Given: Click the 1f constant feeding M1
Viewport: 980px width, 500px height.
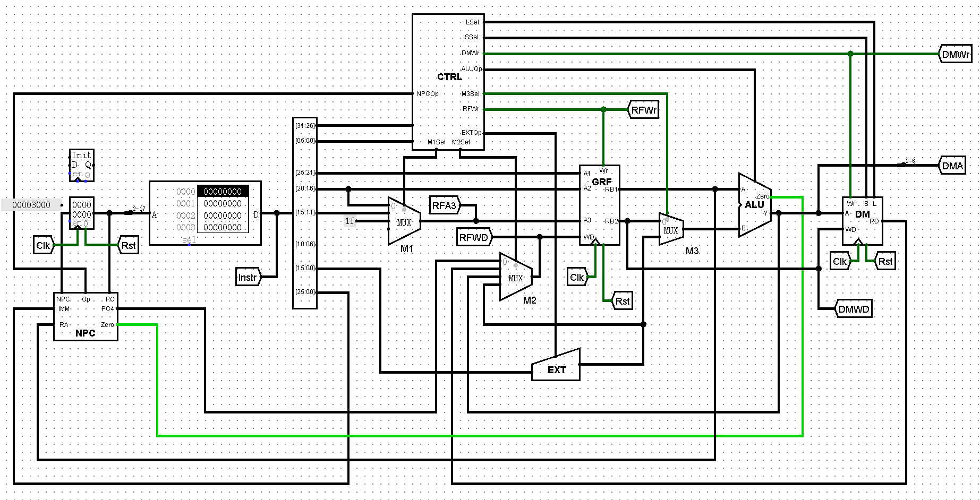Looking at the screenshot, I should point(350,221).
